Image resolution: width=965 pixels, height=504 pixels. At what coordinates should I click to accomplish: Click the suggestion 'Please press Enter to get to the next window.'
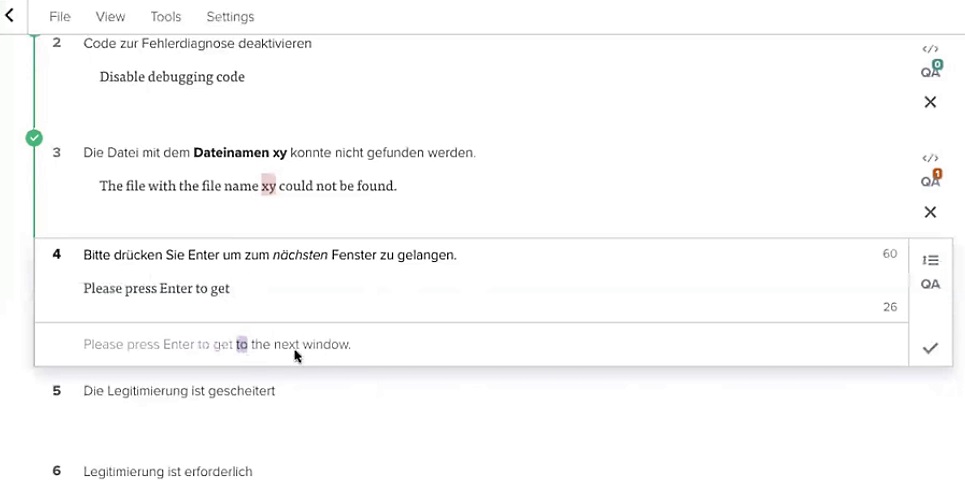point(217,345)
